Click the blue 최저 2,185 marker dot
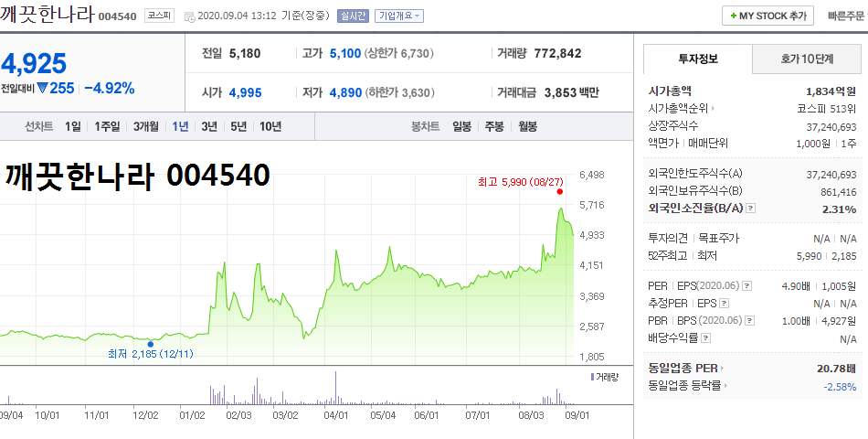The image size is (868, 439). (x=151, y=344)
